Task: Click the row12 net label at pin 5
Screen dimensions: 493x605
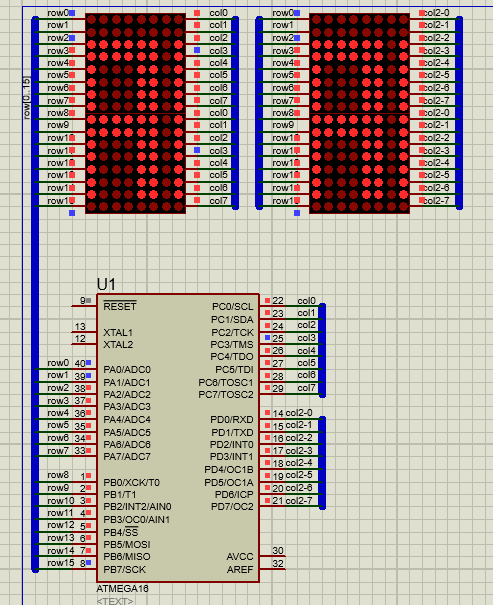Action: [61, 525]
